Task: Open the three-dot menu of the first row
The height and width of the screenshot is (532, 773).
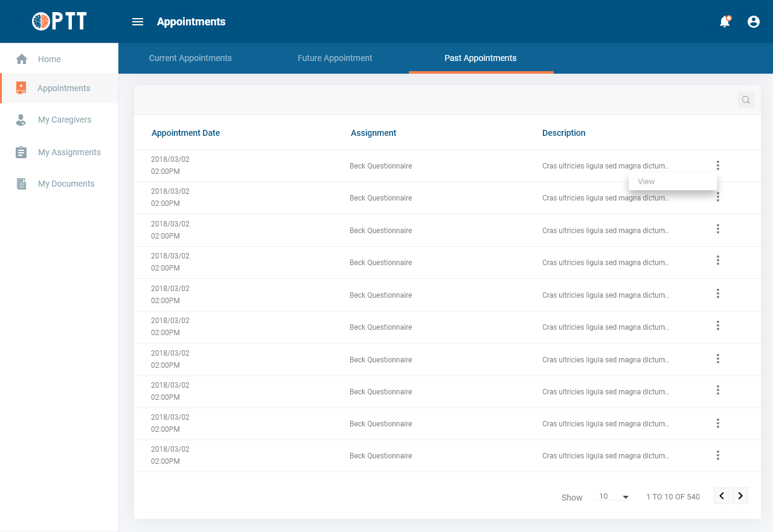Action: (x=718, y=165)
